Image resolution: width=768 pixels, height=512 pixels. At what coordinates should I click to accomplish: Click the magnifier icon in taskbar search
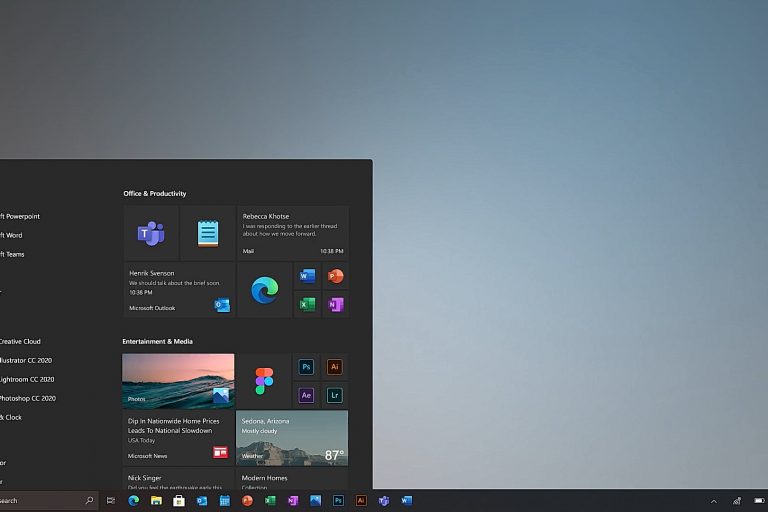click(x=89, y=500)
